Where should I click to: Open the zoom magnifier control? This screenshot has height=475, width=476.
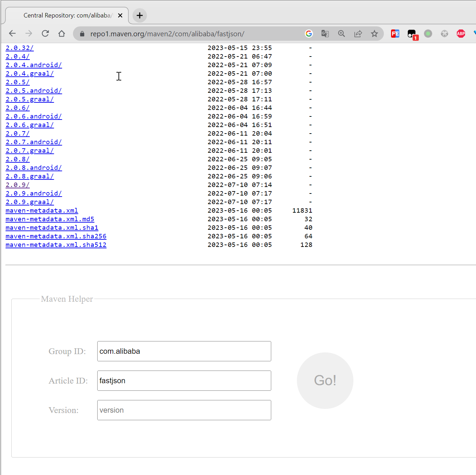click(x=341, y=34)
